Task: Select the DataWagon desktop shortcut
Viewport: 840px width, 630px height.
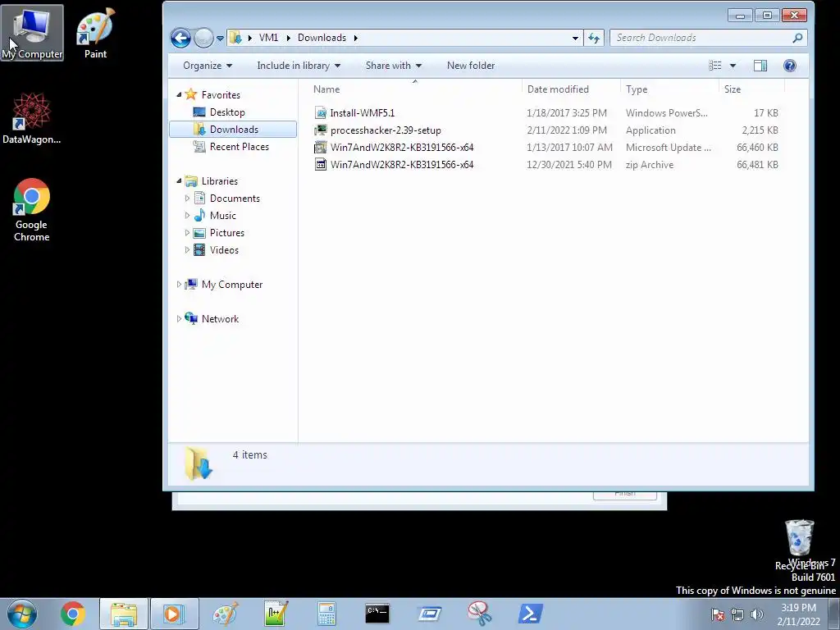Action: 32,118
